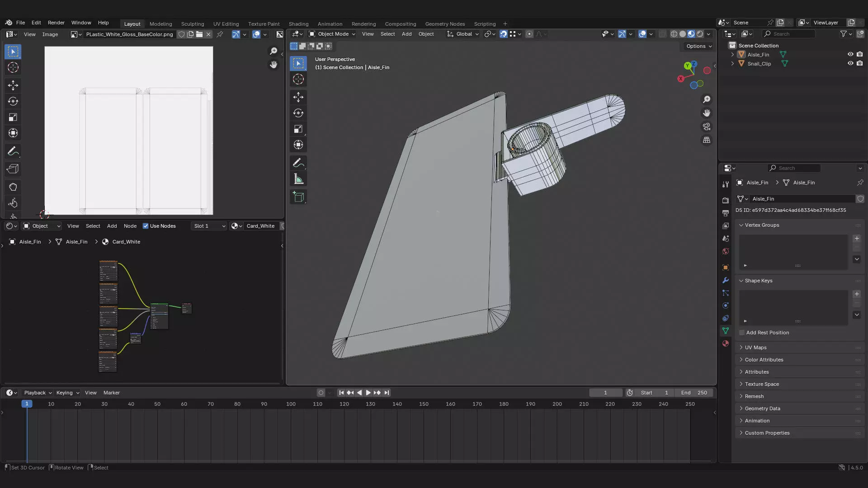Enable Add Rest Position checkbox
The height and width of the screenshot is (488, 868).
pyautogui.click(x=742, y=333)
